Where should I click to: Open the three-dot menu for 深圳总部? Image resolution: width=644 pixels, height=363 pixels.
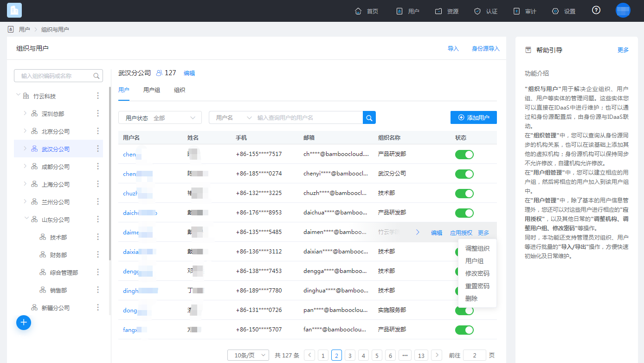point(98,114)
